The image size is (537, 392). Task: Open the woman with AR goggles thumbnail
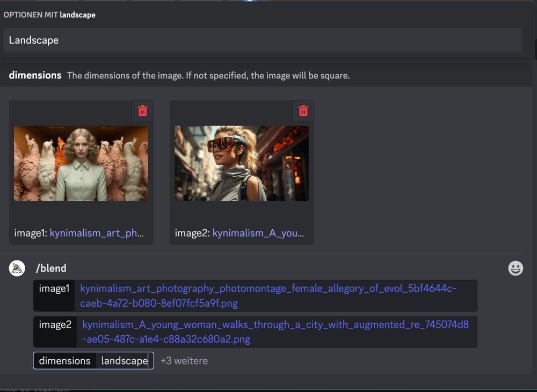click(242, 163)
